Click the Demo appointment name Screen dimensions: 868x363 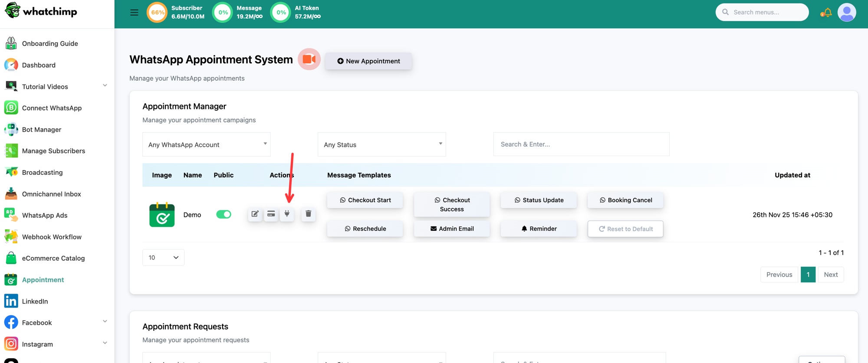coord(192,215)
